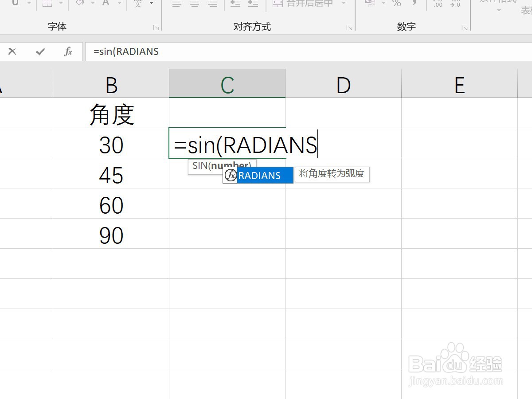Screen dimensions: 532x399
Task: Increase the cell indent
Action: point(253,4)
